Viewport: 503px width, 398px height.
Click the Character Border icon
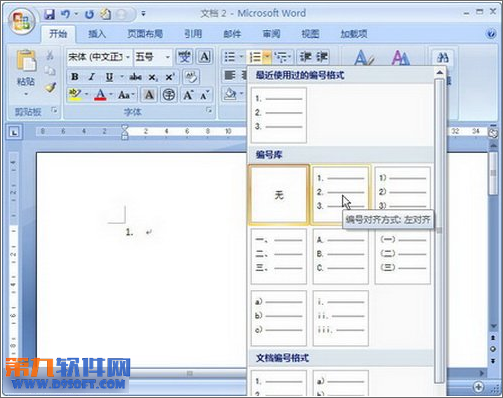204,57
